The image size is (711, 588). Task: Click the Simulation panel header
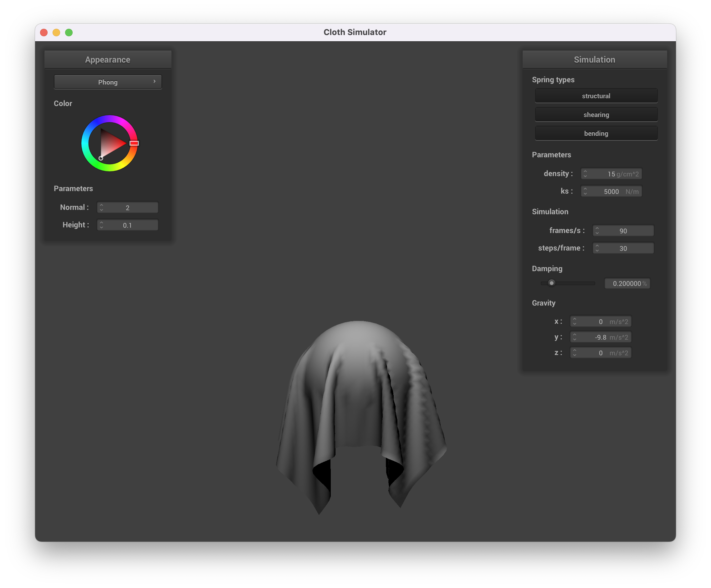(x=595, y=59)
